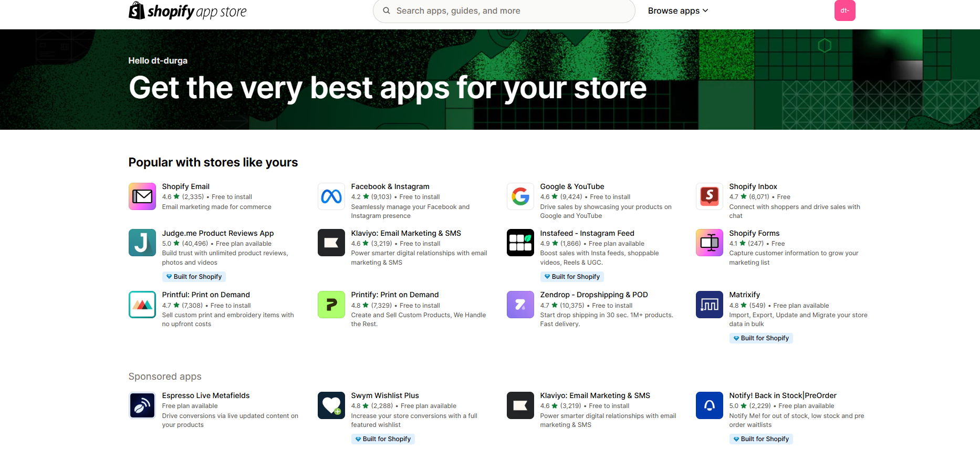Open the Instafeed Instagram Feed icon
Image resolution: width=980 pixels, height=470 pixels.
(x=520, y=243)
